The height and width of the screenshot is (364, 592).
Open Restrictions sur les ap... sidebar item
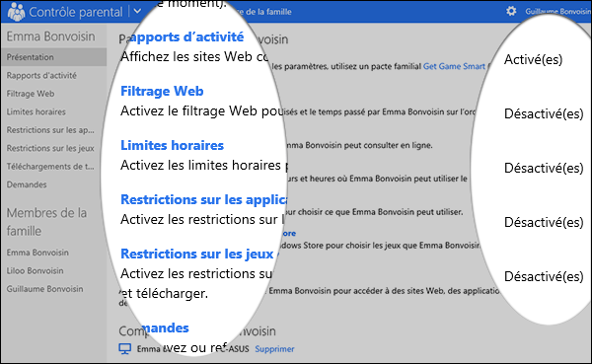[50, 130]
